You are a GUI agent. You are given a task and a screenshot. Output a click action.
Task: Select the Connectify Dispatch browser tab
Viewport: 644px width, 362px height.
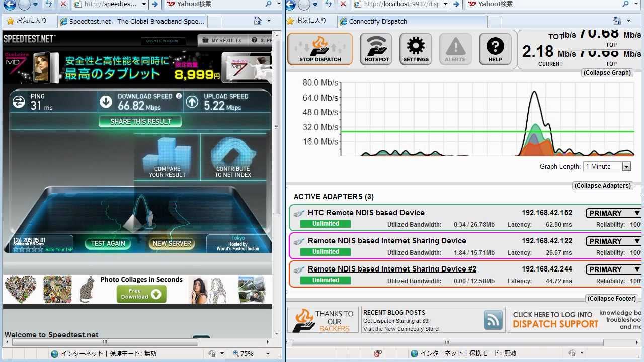coord(412,21)
